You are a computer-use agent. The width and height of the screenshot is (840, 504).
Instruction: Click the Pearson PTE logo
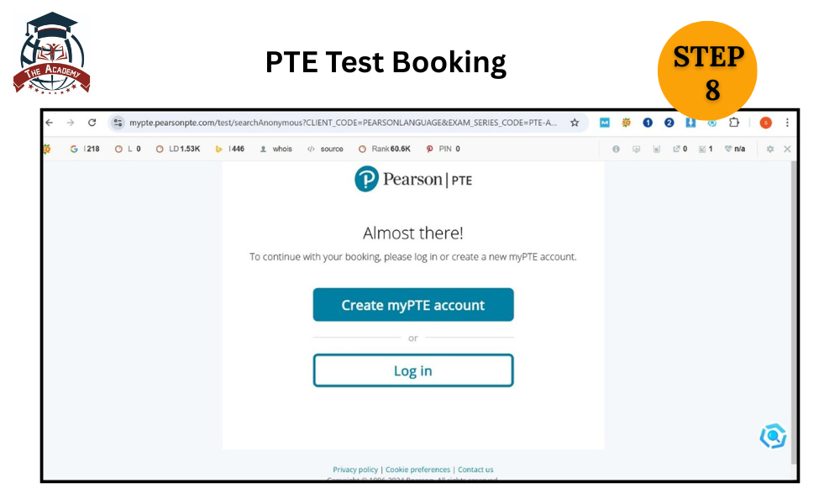pos(413,180)
